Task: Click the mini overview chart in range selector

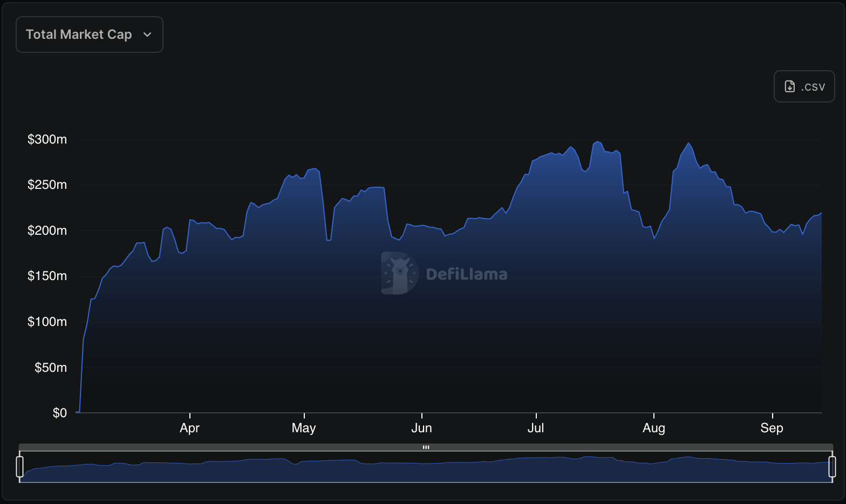Action: [426, 467]
